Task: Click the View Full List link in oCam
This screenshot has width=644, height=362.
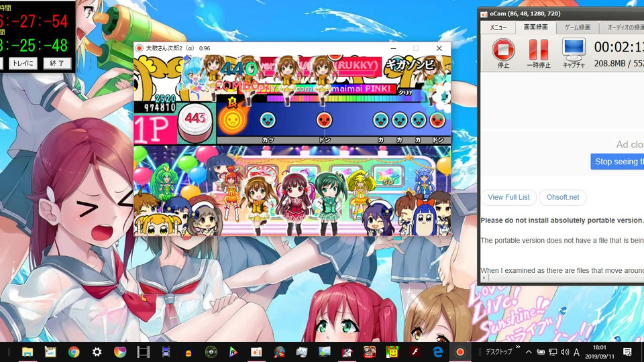Action: [508, 197]
